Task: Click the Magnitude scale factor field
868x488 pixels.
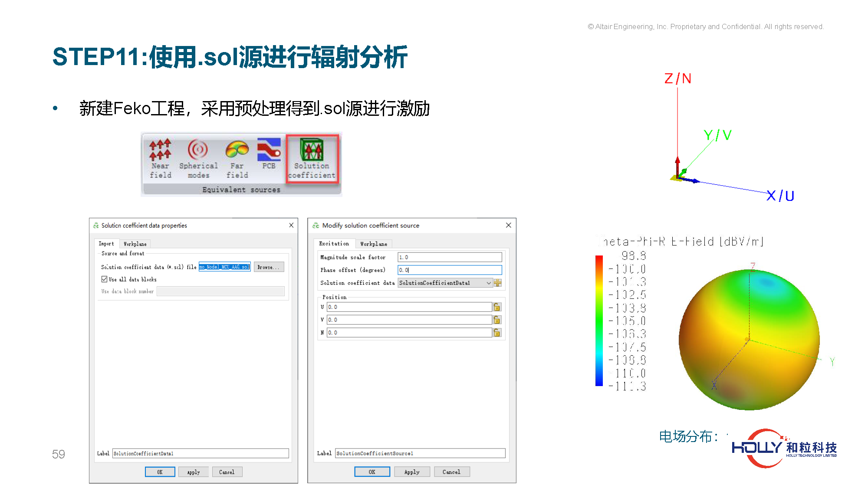Action: tap(449, 257)
